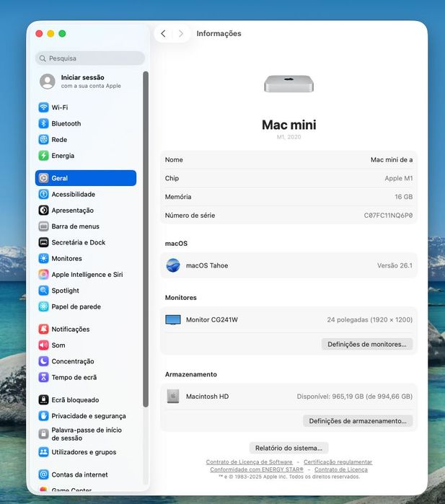The width and height of the screenshot is (445, 504).
Task: Click the Barra de menus icon
Action: pos(43,226)
